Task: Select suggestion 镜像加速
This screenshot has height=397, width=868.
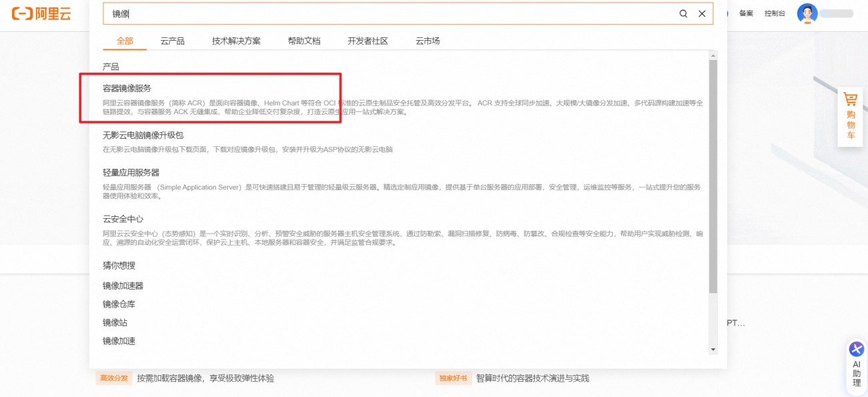Action: click(119, 341)
